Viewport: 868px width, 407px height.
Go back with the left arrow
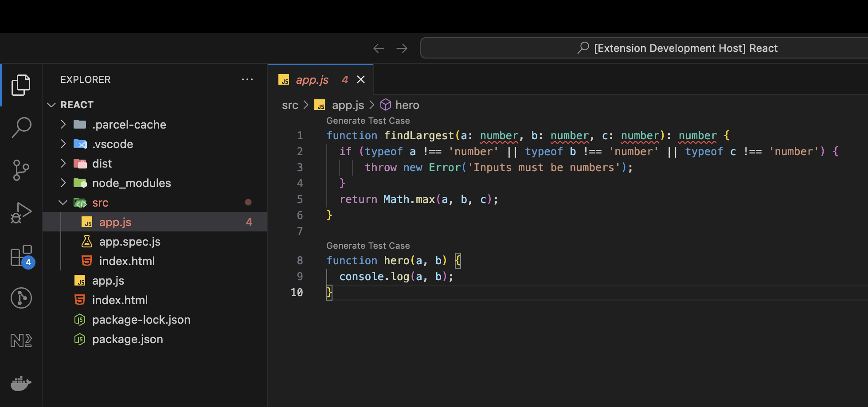379,48
